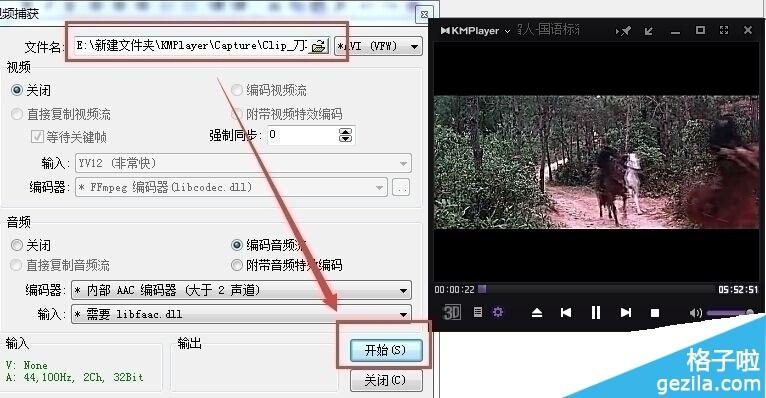
Task: Select audio 关闭 radio button
Action: click(17, 245)
